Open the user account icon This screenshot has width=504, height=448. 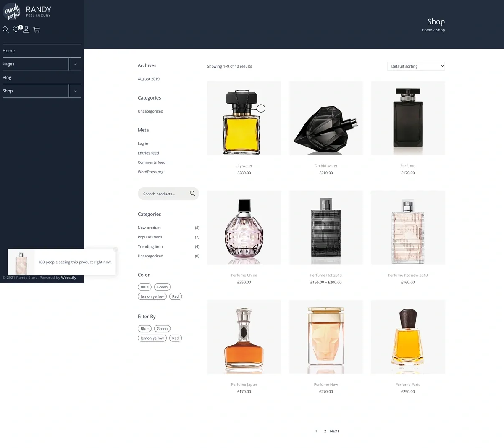(26, 30)
